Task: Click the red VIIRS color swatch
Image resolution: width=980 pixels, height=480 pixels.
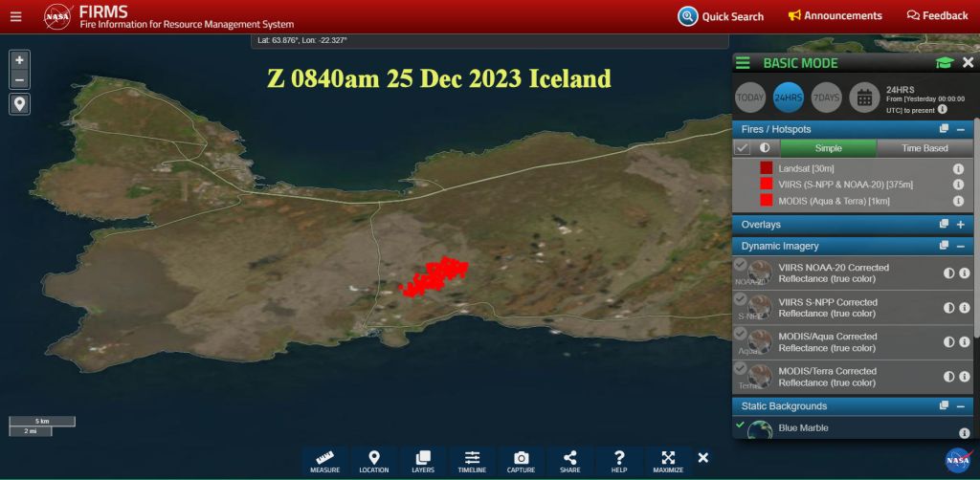Action: tap(767, 184)
